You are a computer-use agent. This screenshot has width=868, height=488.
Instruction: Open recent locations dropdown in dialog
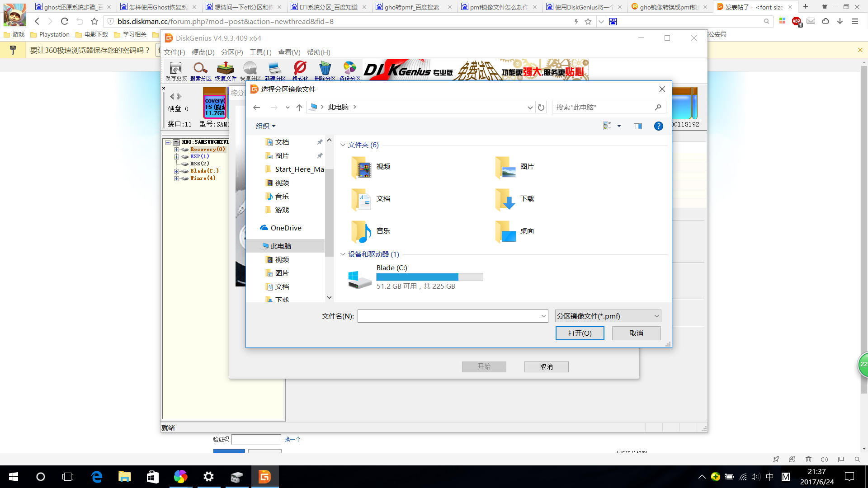[x=288, y=107]
